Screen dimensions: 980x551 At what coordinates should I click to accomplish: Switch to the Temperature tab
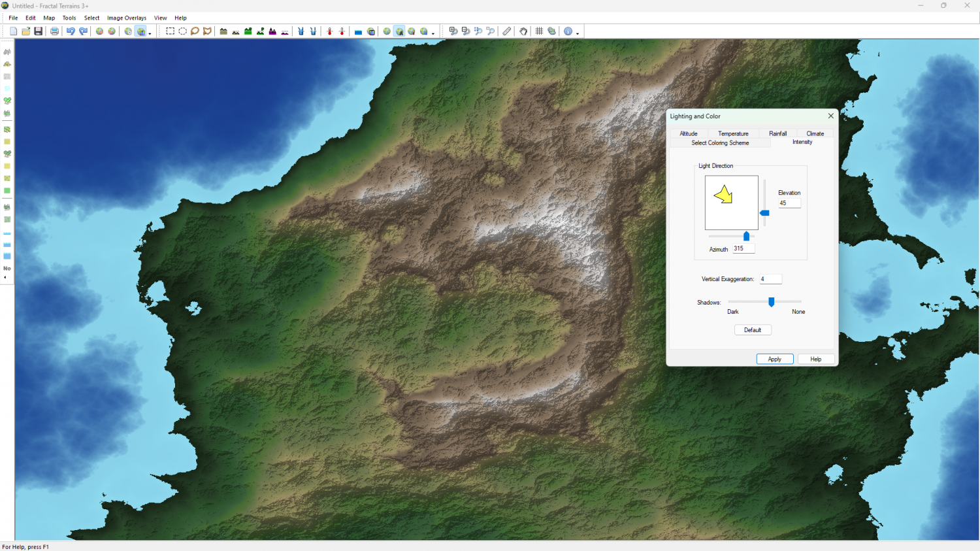coord(733,133)
